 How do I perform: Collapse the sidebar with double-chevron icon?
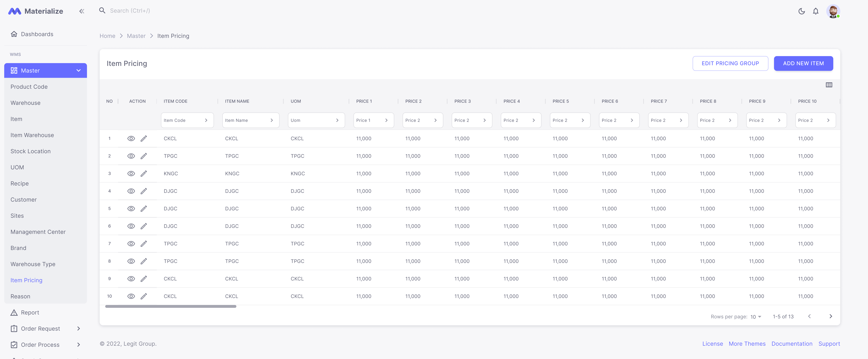82,11
